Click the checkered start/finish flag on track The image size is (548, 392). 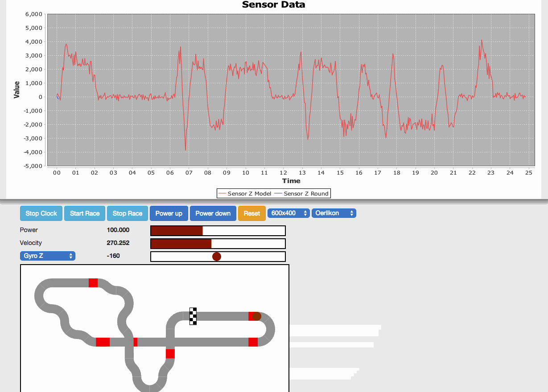[x=193, y=316]
